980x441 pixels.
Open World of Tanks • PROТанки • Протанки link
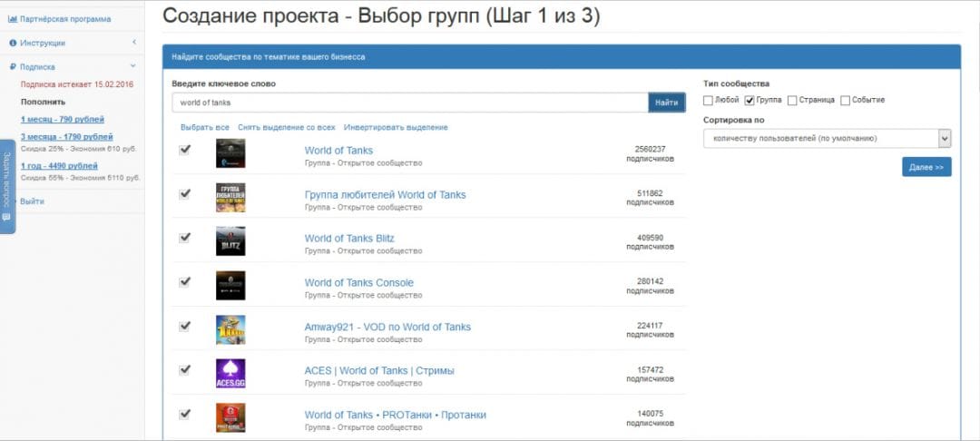coord(395,416)
